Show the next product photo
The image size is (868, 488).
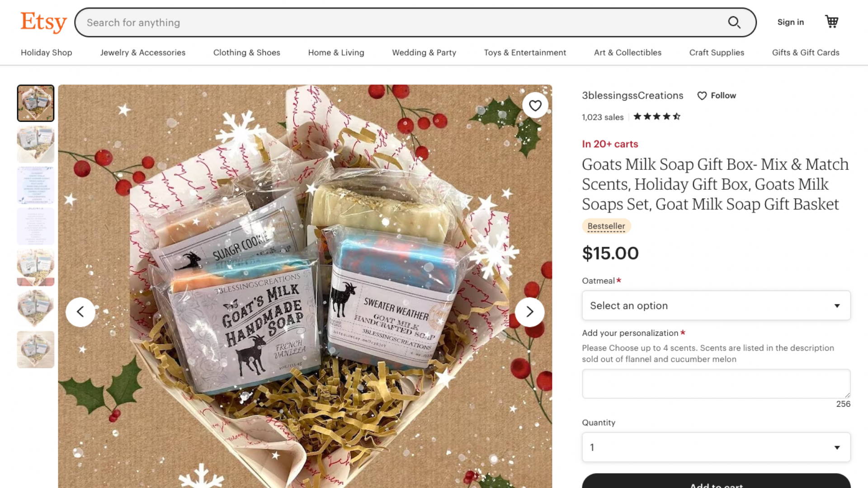point(529,312)
